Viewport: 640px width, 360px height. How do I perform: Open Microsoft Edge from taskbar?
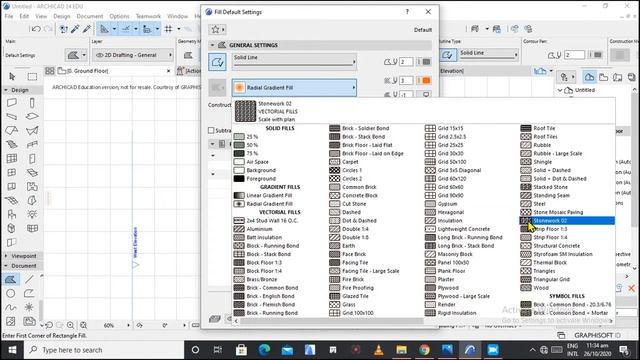(264, 350)
